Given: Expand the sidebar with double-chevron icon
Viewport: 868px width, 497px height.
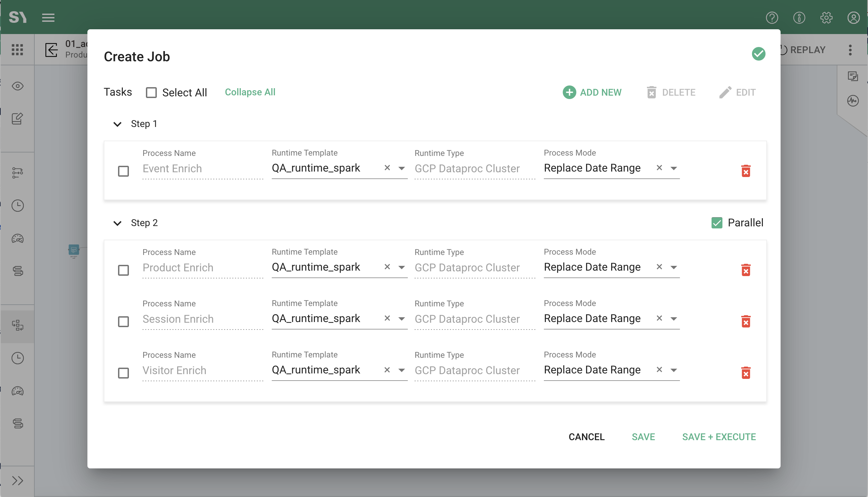Looking at the screenshot, I should tap(17, 481).
